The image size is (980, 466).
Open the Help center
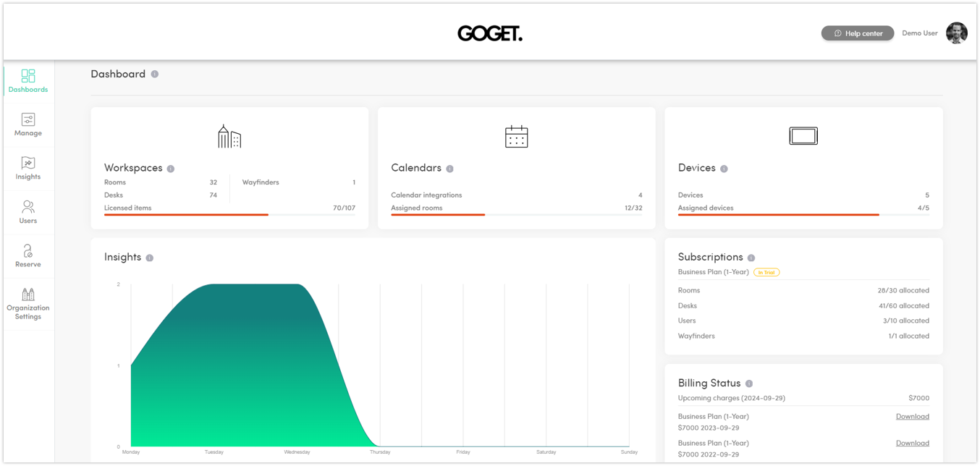tap(857, 33)
